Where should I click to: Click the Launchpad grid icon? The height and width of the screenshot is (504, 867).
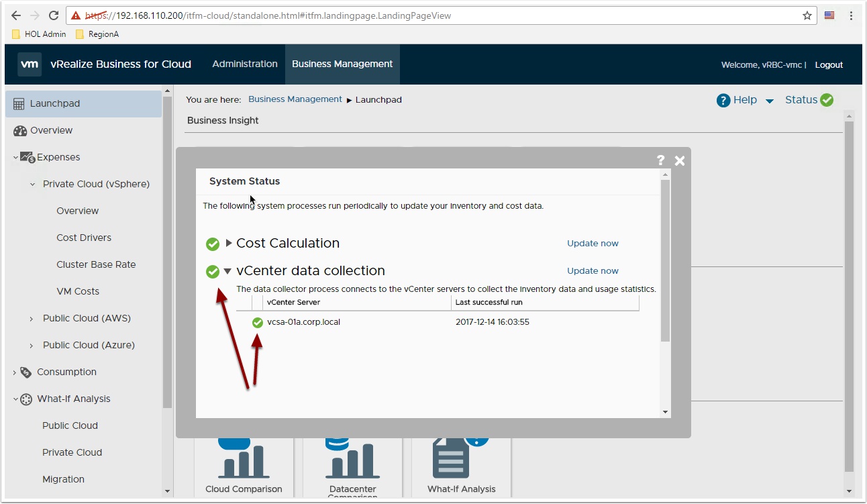coord(19,104)
